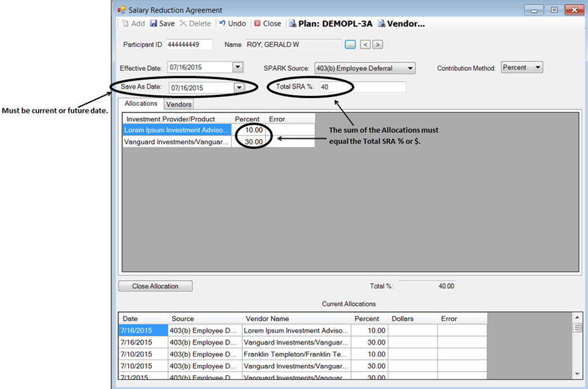Click Delete in the toolbar
The width and height of the screenshot is (588, 389).
pos(195,23)
